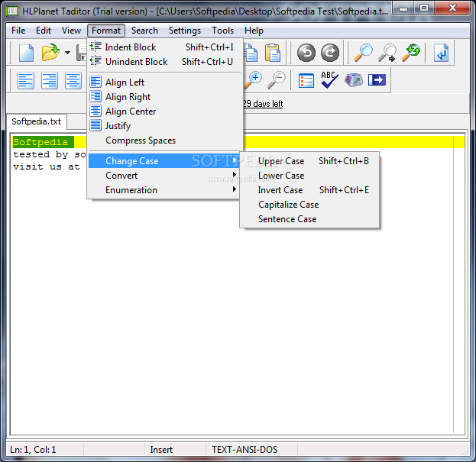The height and width of the screenshot is (462, 476).
Task: Click the 'tested by' text line
Action: coord(50,154)
